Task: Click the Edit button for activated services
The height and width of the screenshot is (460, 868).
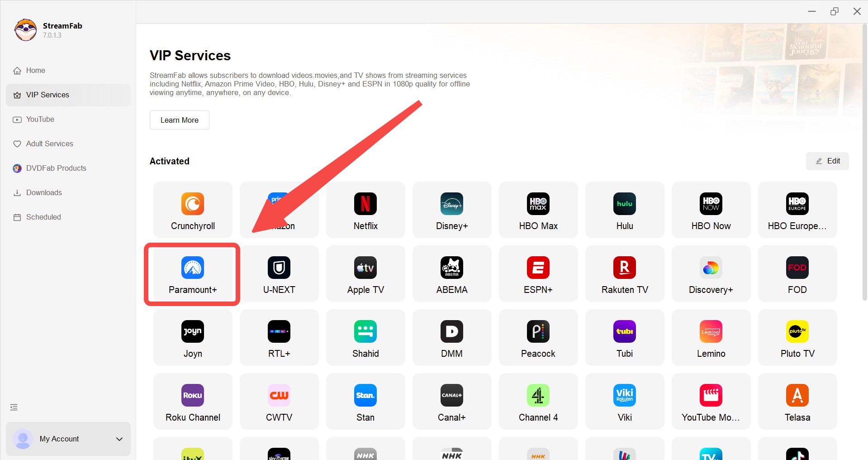Action: click(x=827, y=161)
